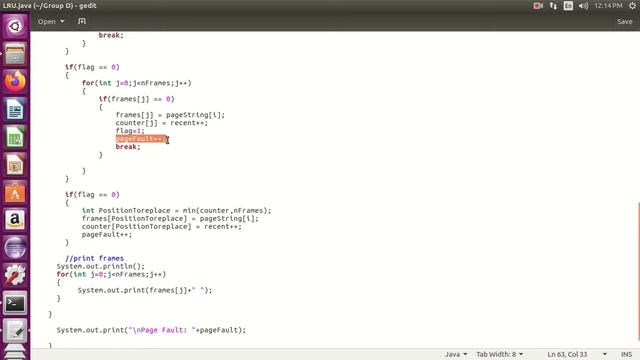Screen dimensions: 640x360
Task: Click 'counter[j] = recent++;' line
Action: pyautogui.click(x=162, y=123)
